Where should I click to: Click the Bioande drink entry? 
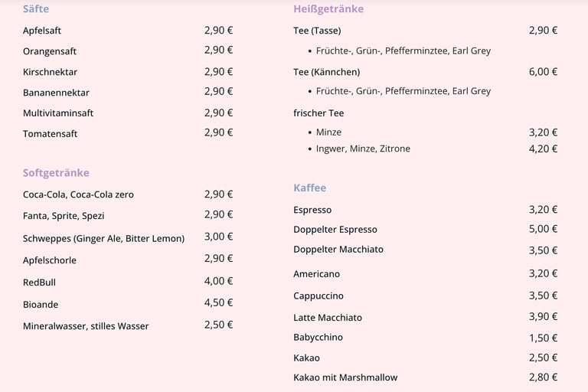[41, 304]
